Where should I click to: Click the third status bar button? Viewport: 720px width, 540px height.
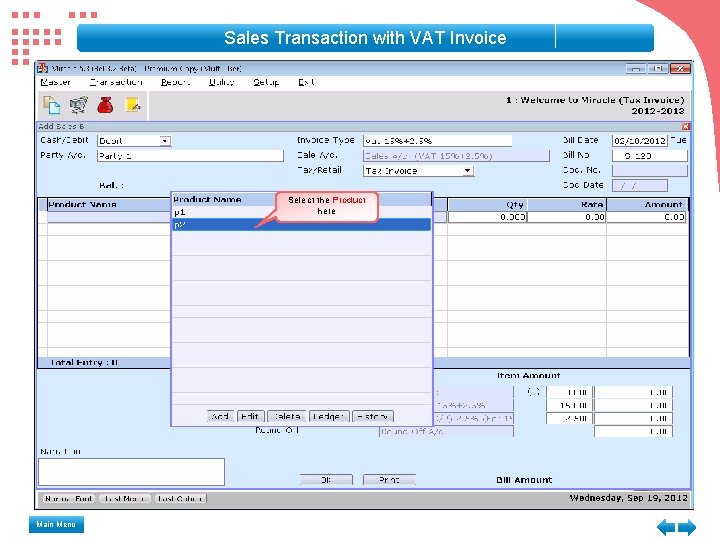pyautogui.click(x=180, y=499)
